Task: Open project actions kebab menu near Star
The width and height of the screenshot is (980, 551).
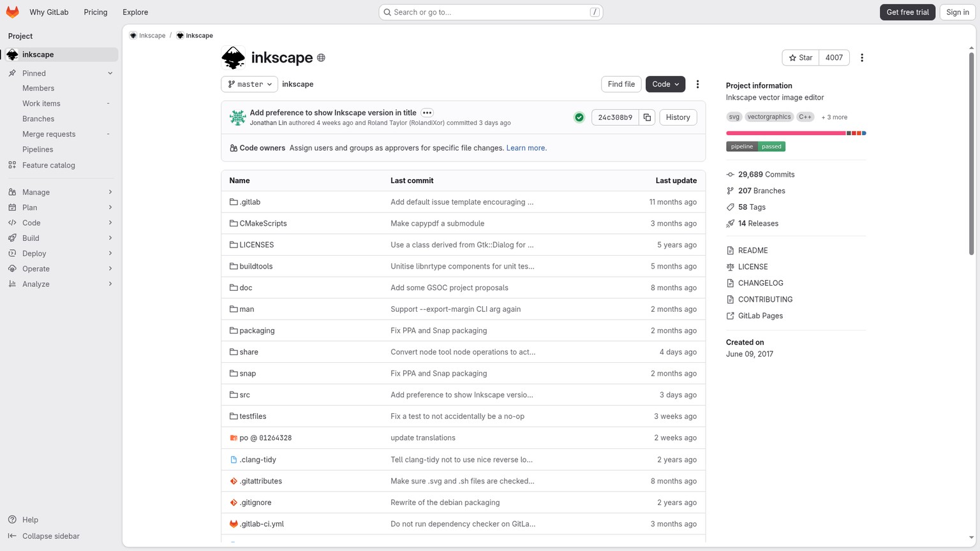Action: coord(862,57)
